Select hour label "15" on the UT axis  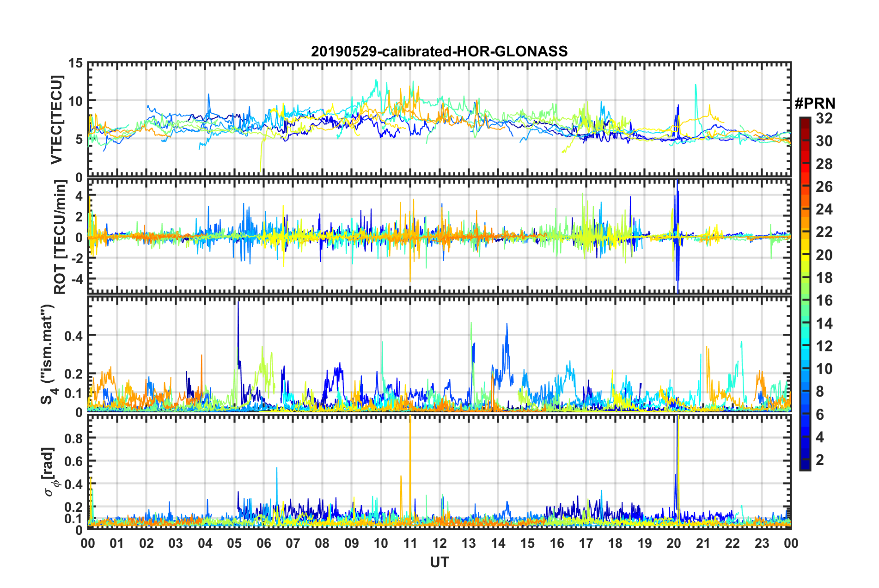(527, 543)
